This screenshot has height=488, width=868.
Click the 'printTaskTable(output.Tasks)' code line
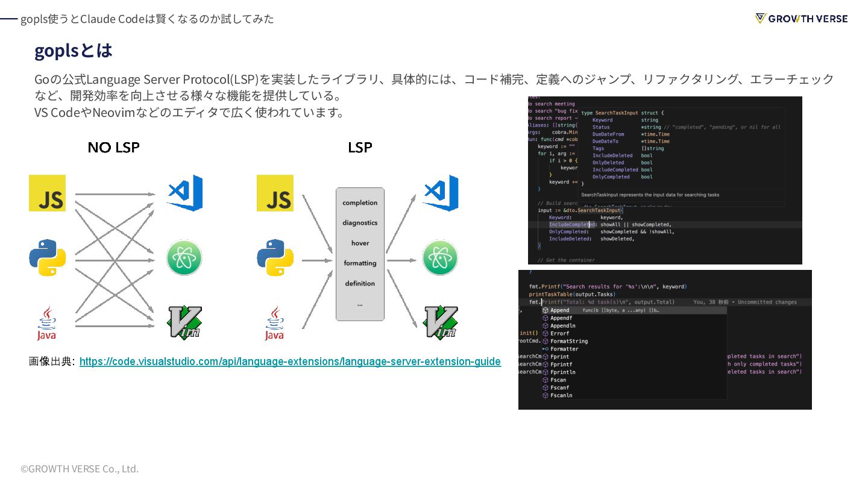click(572, 294)
